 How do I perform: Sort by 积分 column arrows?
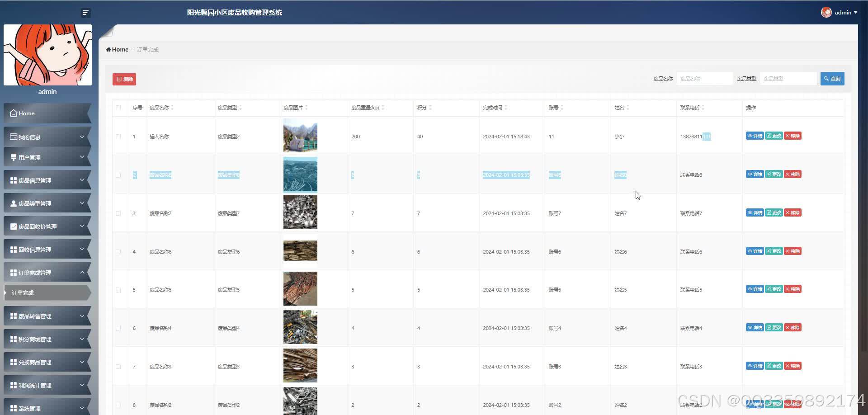[430, 108]
